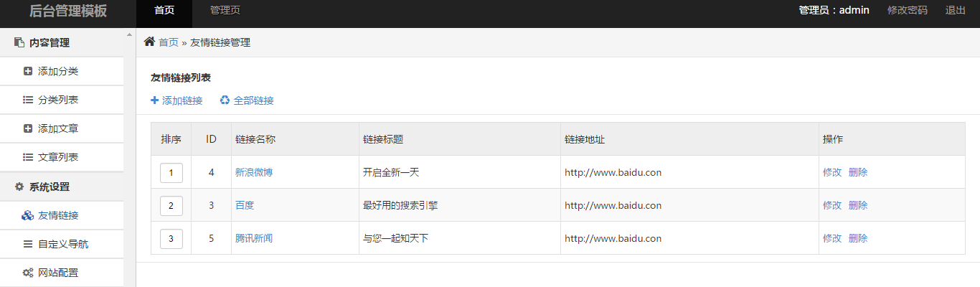
Task: Focus the sort field for 腾讯新闻
Action: [171, 239]
